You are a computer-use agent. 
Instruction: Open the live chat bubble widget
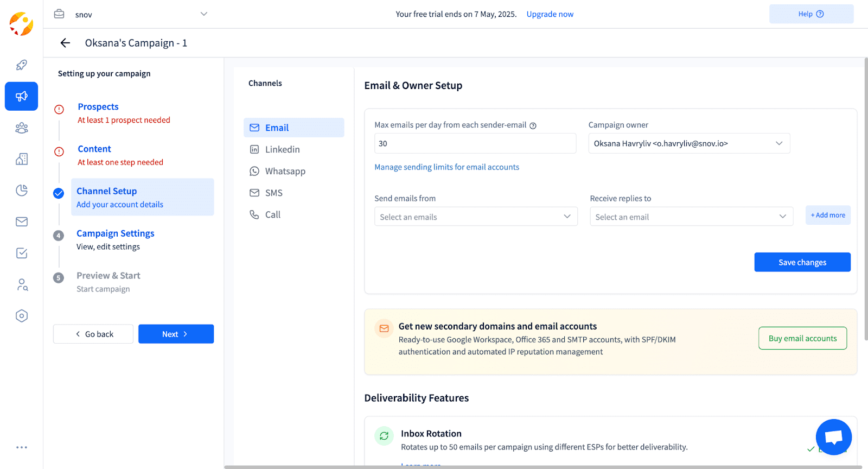pyautogui.click(x=833, y=437)
